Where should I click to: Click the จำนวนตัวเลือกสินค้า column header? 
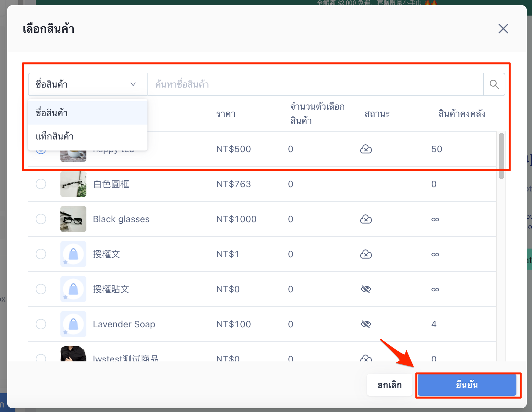[x=317, y=114]
